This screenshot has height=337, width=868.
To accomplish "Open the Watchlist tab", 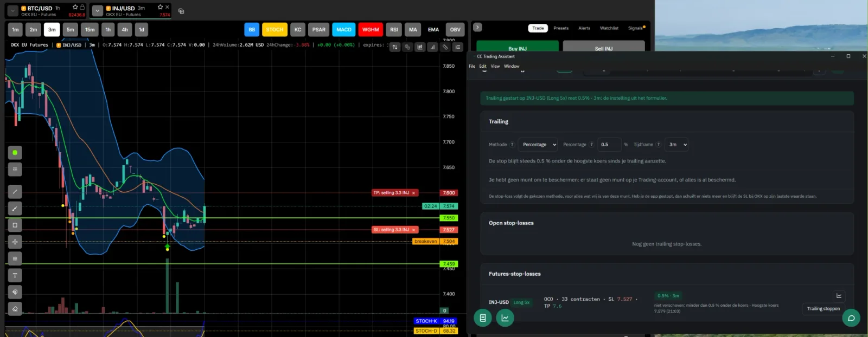I will 609,28.
